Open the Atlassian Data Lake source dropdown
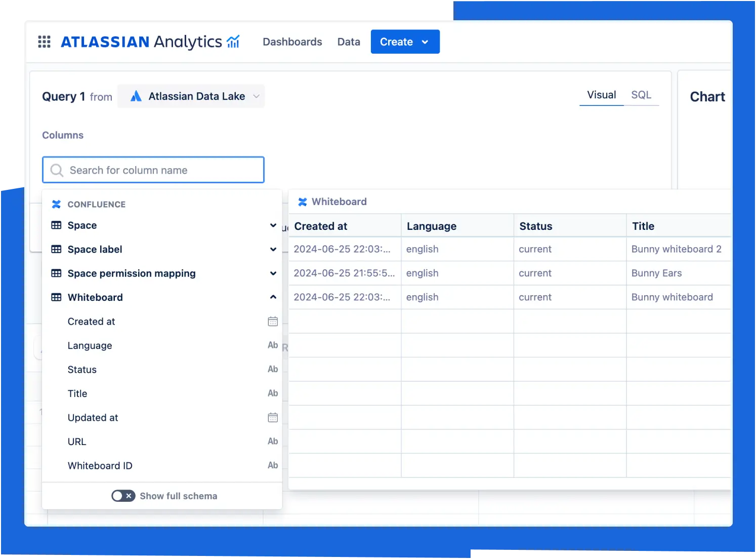The width and height of the screenshot is (756, 559). tap(191, 96)
